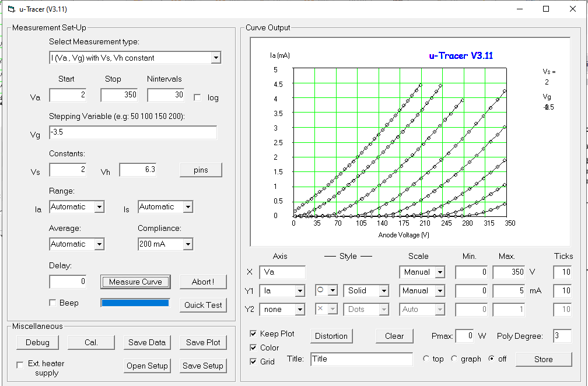
Task: Click the Y1 Max field showing 5
Action: pyautogui.click(x=509, y=291)
